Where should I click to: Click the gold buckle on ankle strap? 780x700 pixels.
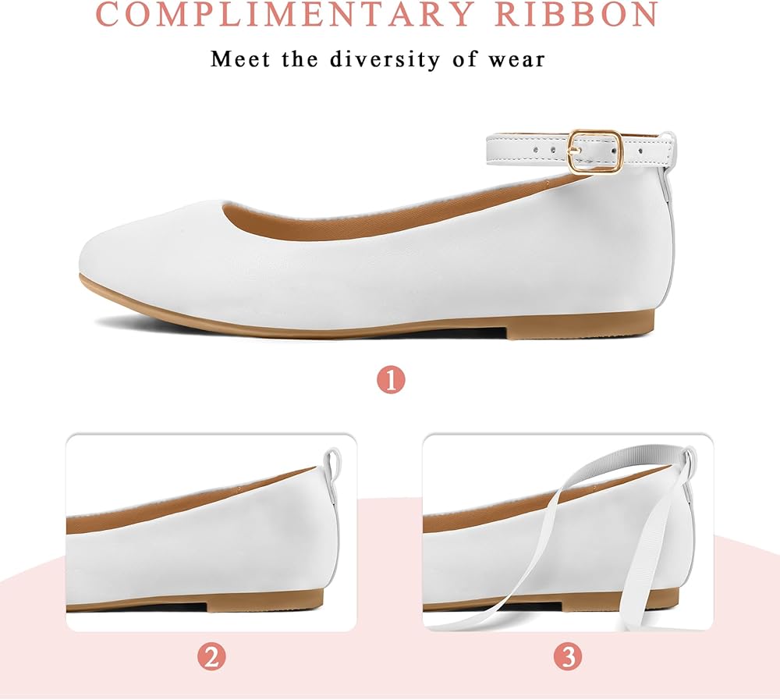[595, 152]
